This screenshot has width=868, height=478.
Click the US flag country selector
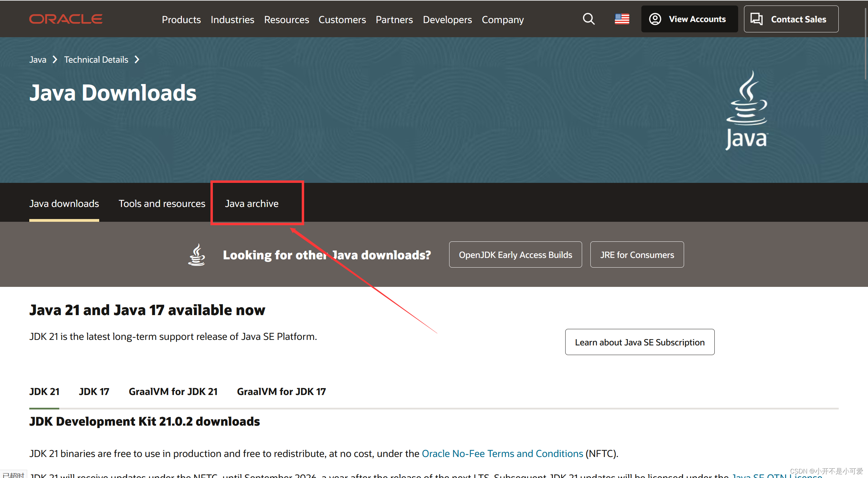coord(622,19)
